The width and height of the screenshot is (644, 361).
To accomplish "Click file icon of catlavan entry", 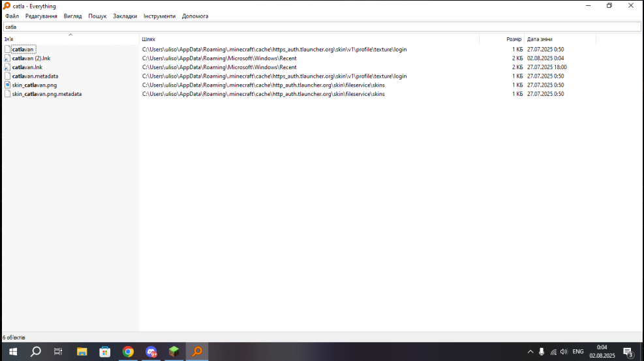I will pos(7,49).
